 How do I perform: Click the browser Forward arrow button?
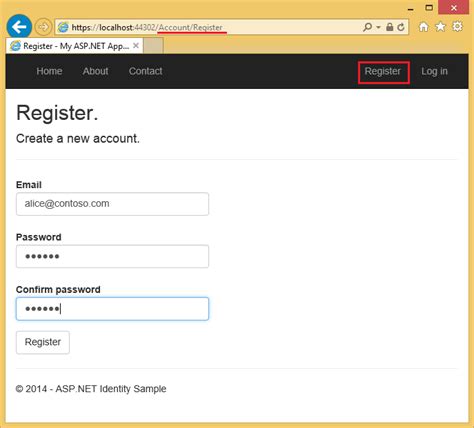pyautogui.click(x=43, y=27)
